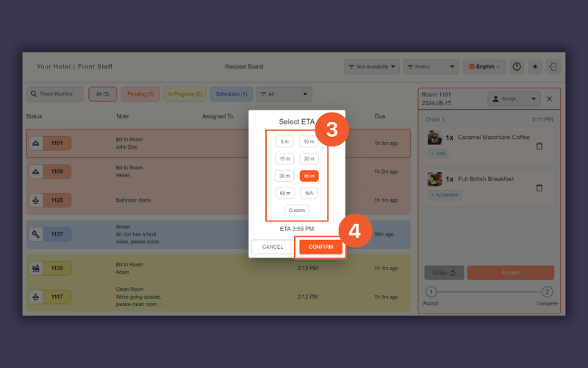The height and width of the screenshot is (368, 588).
Task: Click the help question mark icon
Action: [517, 66]
